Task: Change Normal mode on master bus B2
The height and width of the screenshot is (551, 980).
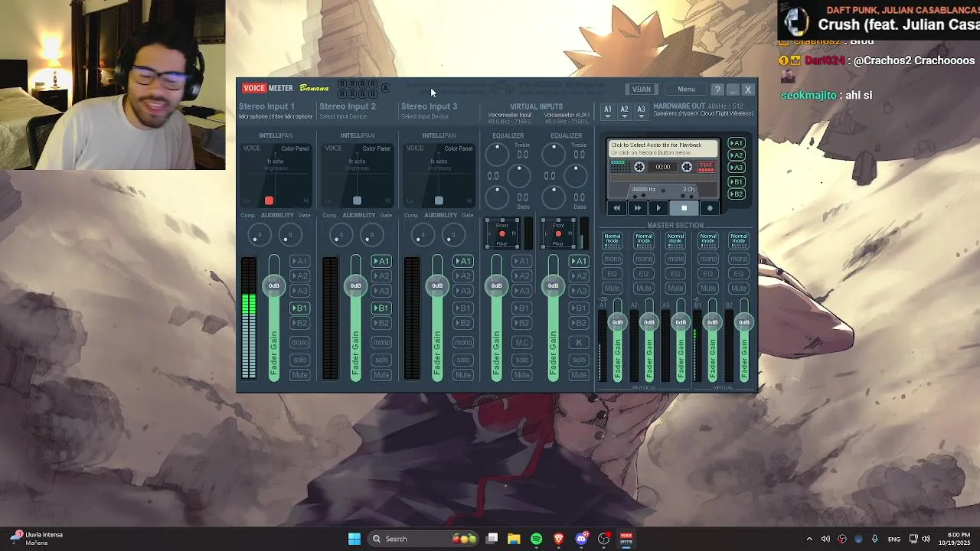Action: pos(739,240)
